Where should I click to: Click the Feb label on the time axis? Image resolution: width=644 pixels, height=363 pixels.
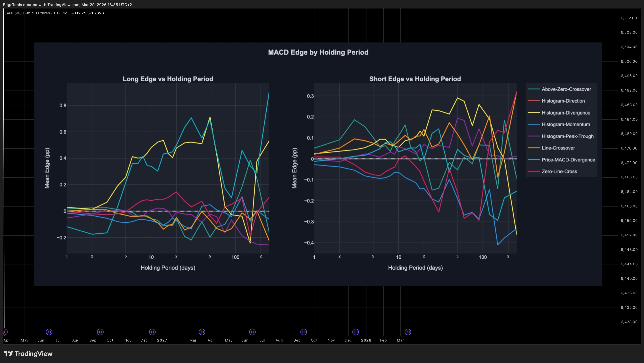pyautogui.click(x=383, y=340)
